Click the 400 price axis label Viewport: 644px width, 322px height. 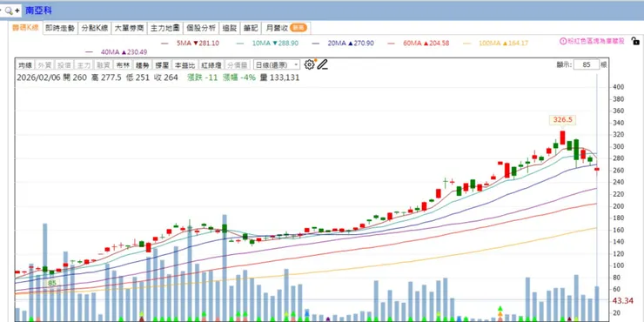[618, 87]
